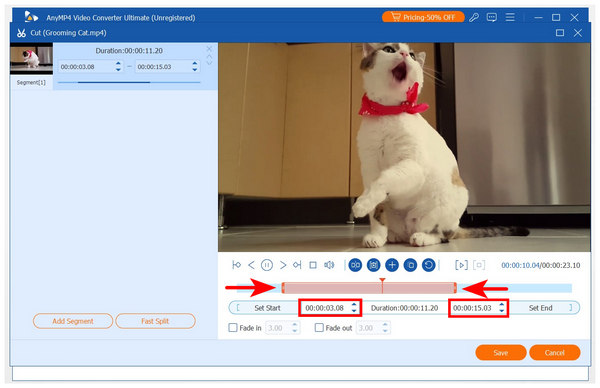Click the scissors Cut icon in header
The image size is (600, 388).
point(21,33)
